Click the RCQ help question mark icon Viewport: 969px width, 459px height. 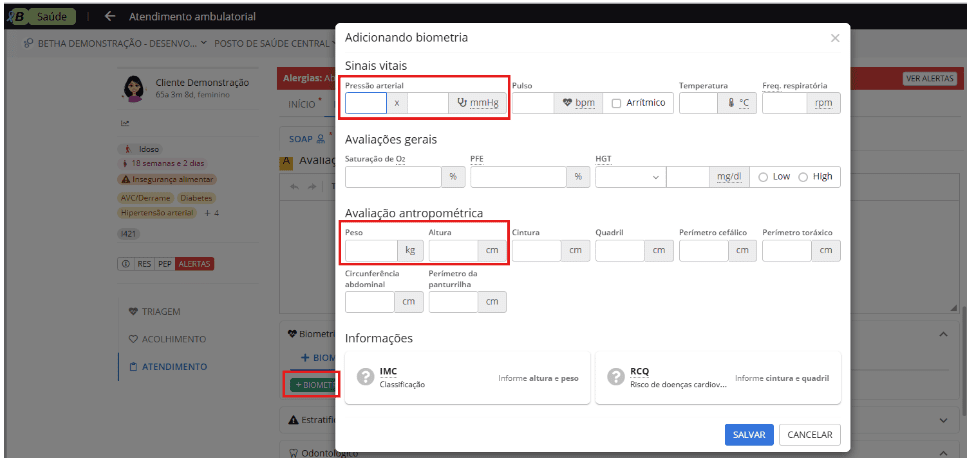[615, 377]
